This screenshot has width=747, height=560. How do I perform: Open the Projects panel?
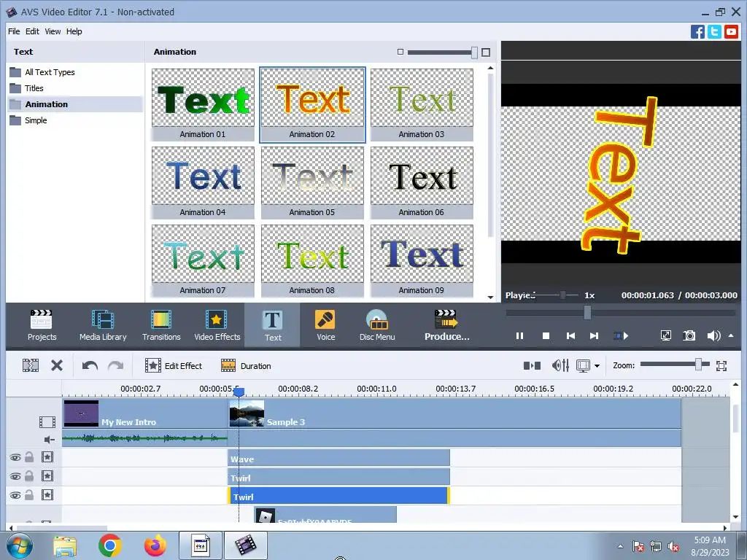42,325
